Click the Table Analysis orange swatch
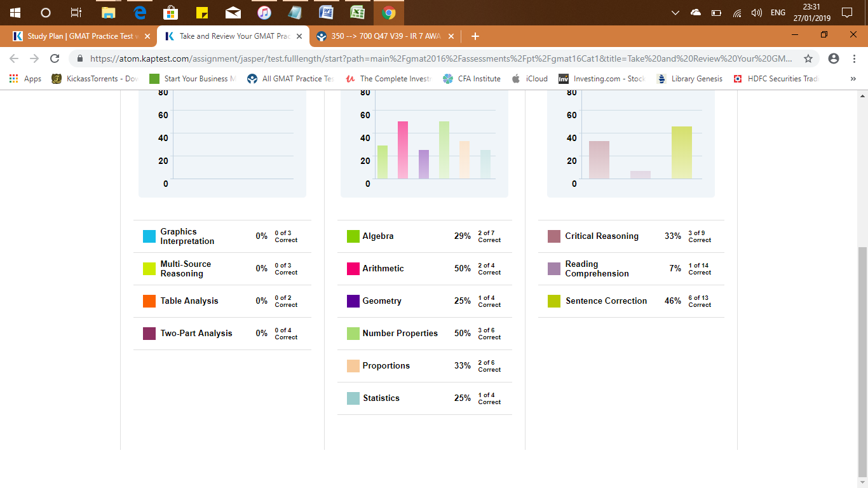Image resolution: width=868 pixels, height=488 pixels. click(149, 301)
